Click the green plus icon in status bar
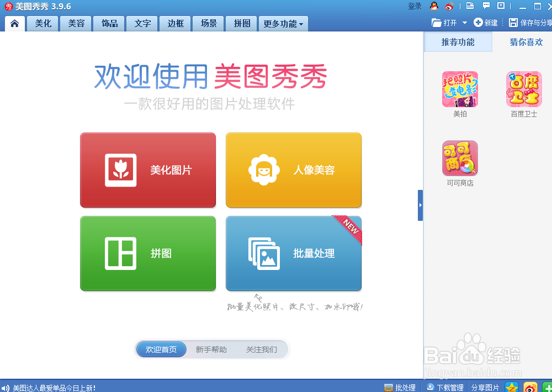552x392 pixels. tap(547, 387)
